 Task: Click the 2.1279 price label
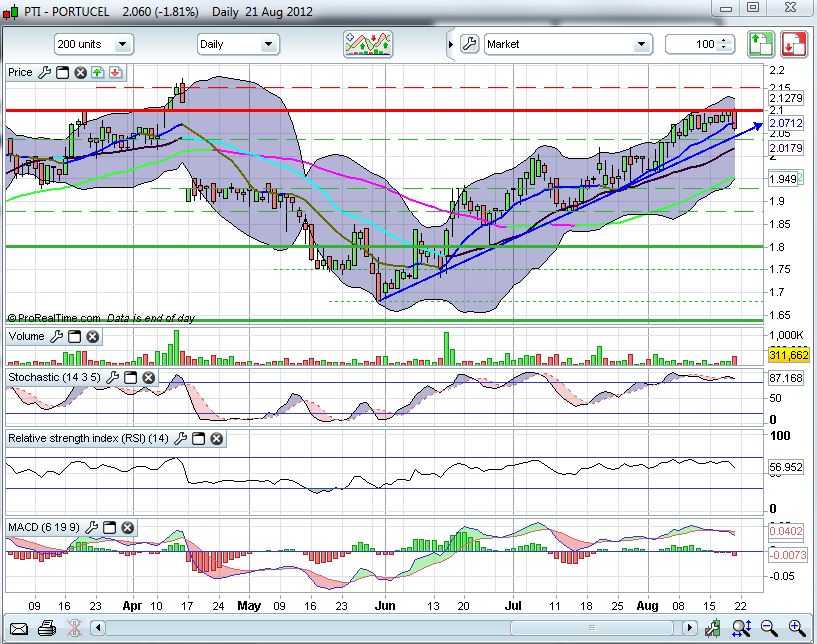[x=786, y=98]
